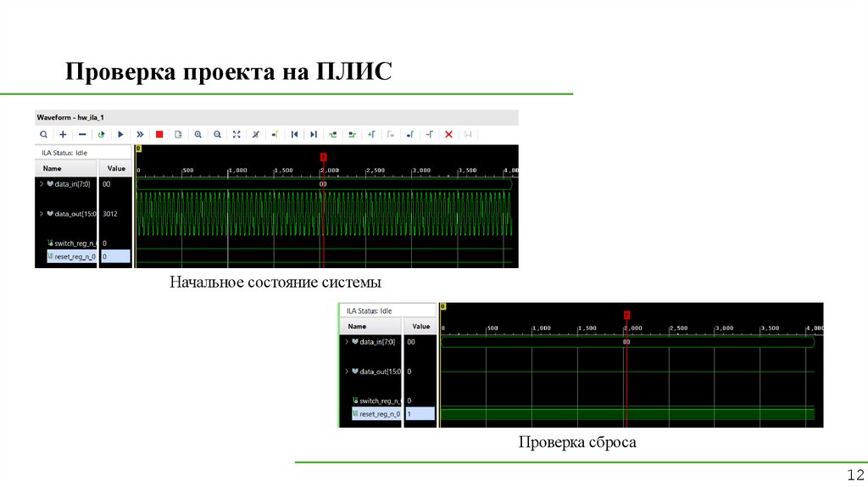Click the 'Waveform - hw_ila_1' window title
This screenshot has height=487, width=868.
pyautogui.click(x=70, y=117)
